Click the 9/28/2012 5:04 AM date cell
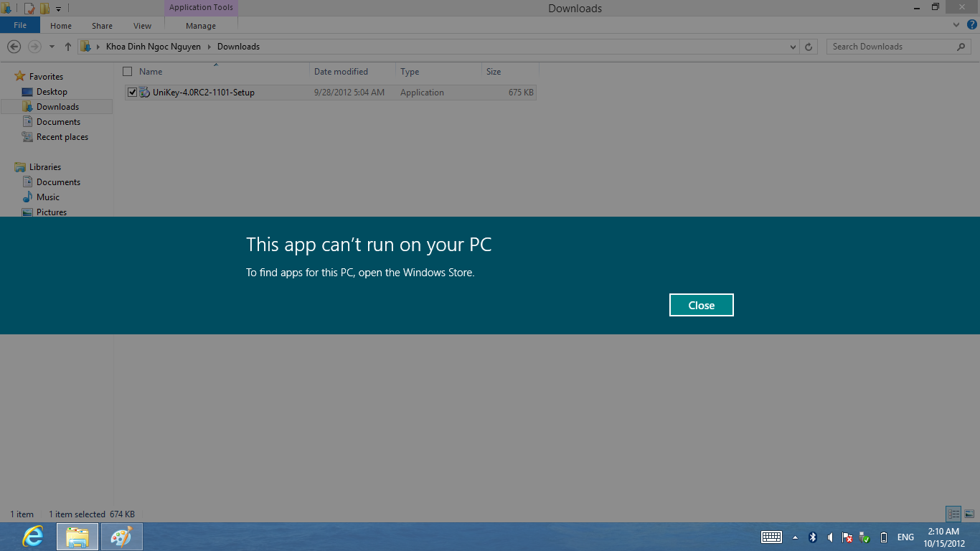This screenshot has height=551, width=980. [349, 93]
